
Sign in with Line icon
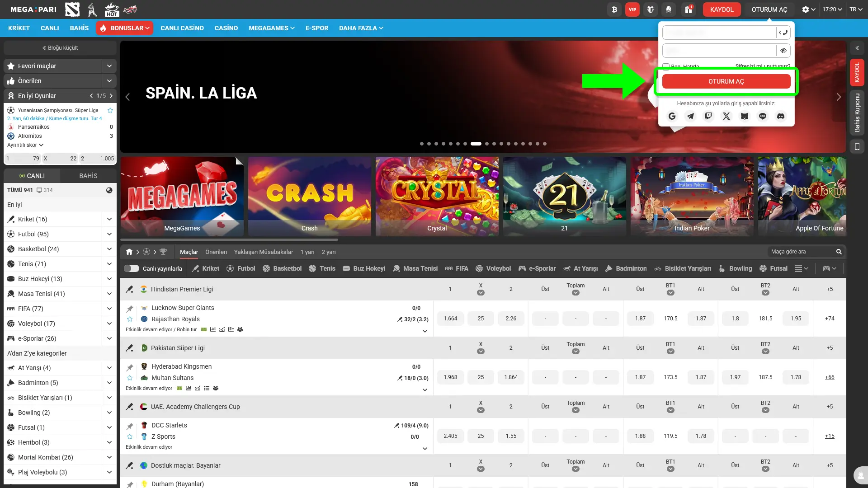click(x=763, y=116)
